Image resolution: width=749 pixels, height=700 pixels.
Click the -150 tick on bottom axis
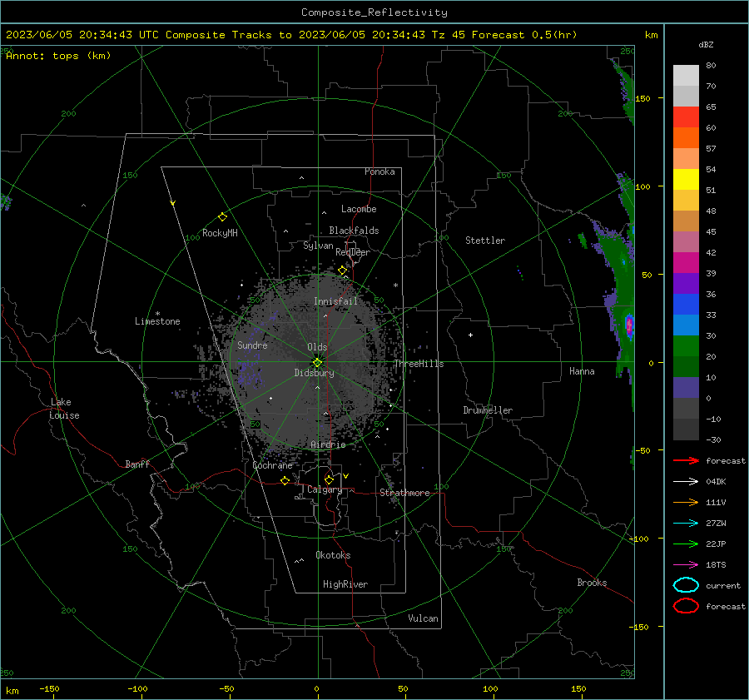(x=49, y=689)
